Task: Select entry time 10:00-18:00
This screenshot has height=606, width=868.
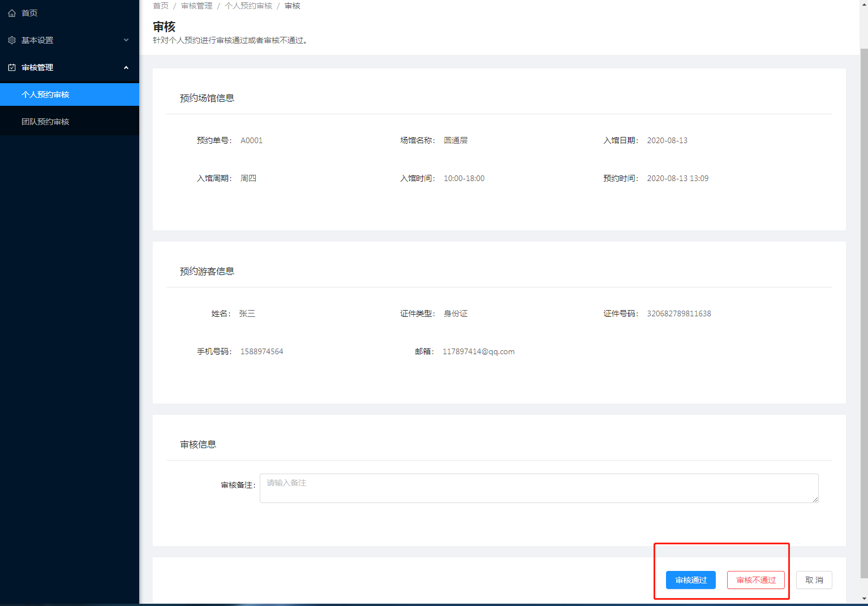Action: (x=464, y=178)
